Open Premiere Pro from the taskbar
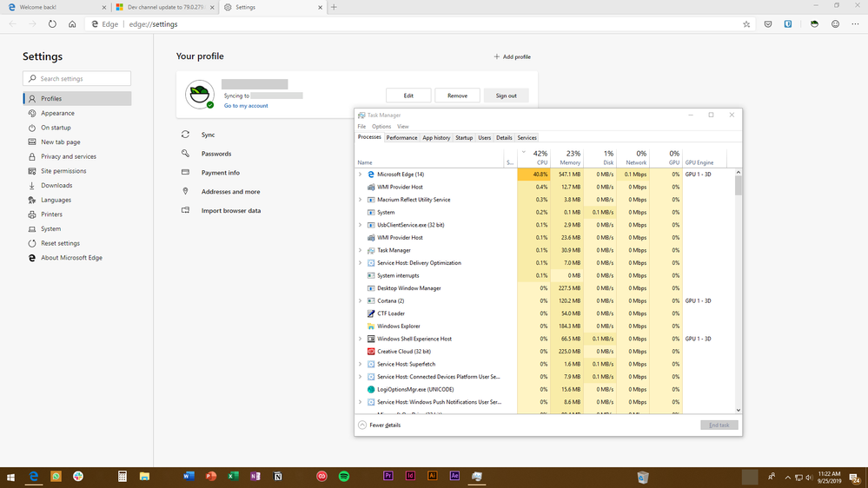Image resolution: width=868 pixels, height=488 pixels. point(388,477)
